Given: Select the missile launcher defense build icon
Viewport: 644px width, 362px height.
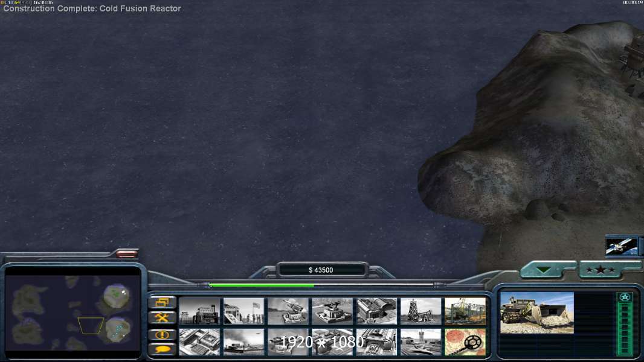Looking at the screenshot, I should point(288,311).
